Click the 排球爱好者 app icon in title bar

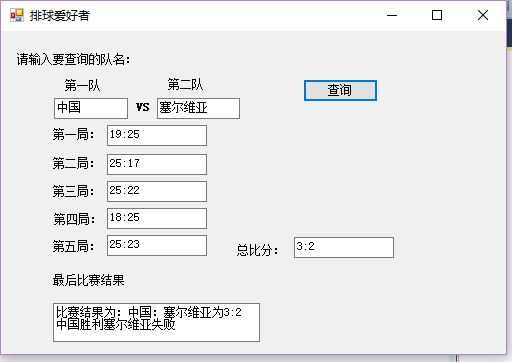click(17, 15)
